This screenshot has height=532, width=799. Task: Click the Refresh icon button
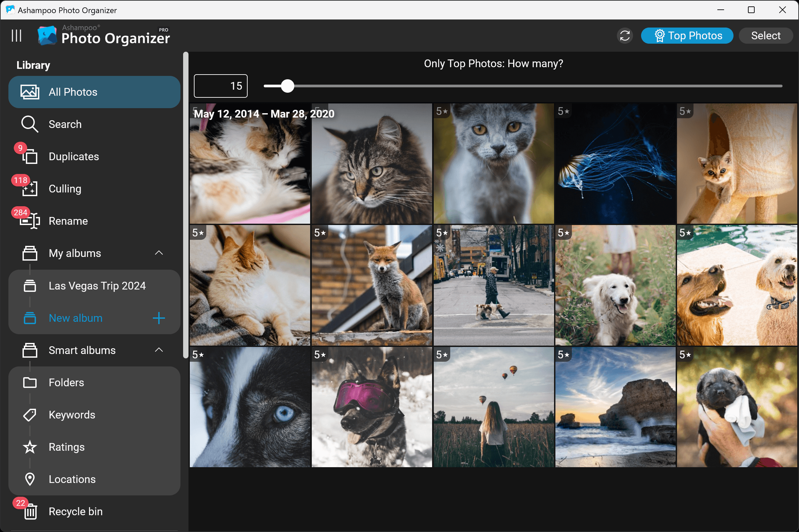click(x=625, y=36)
